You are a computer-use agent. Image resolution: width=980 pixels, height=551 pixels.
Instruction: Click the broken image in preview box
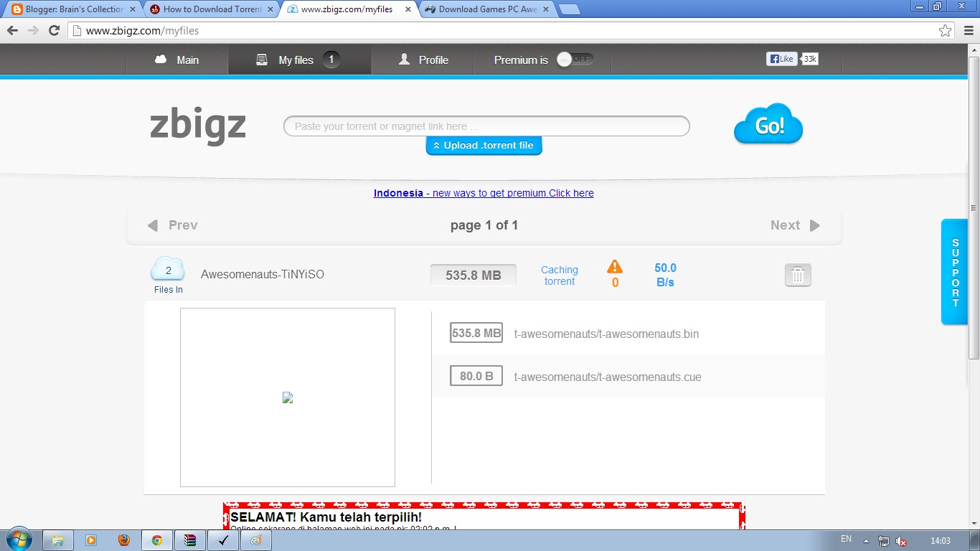(288, 397)
